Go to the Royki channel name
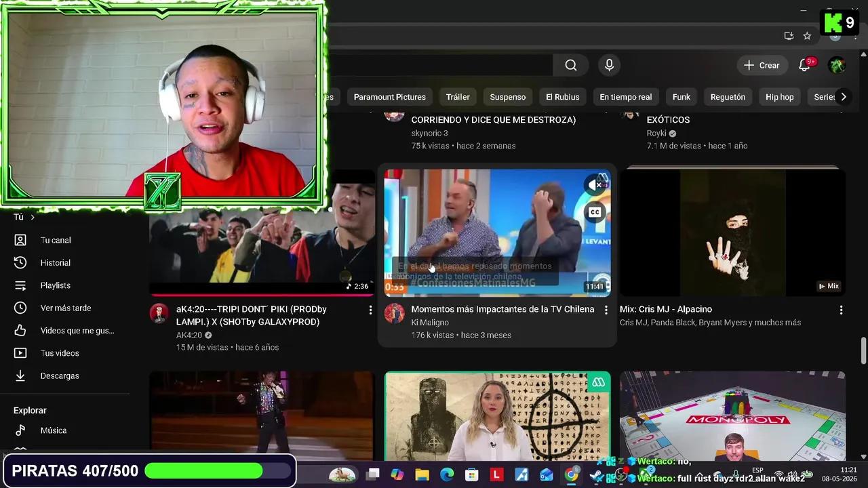Viewport: 868px width, 488px height. click(x=657, y=133)
